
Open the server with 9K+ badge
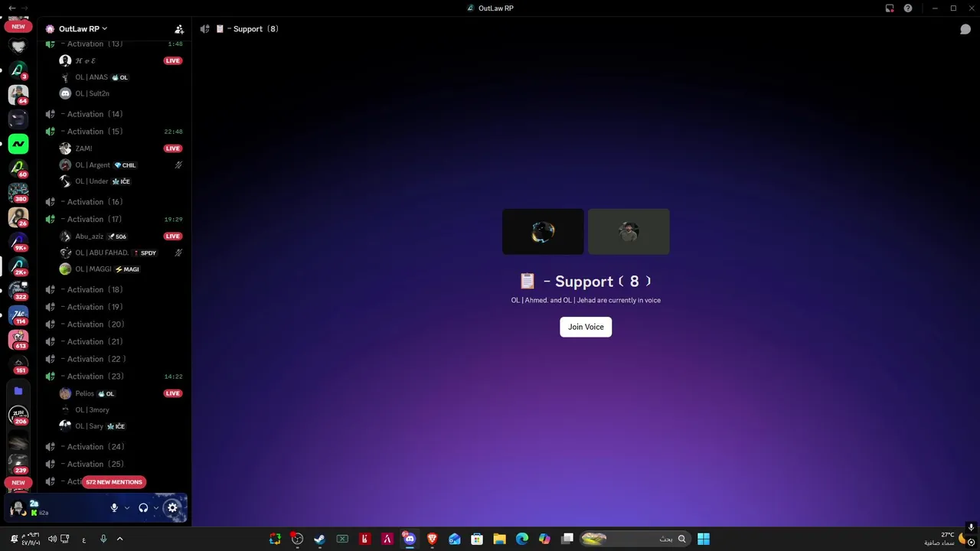18,241
